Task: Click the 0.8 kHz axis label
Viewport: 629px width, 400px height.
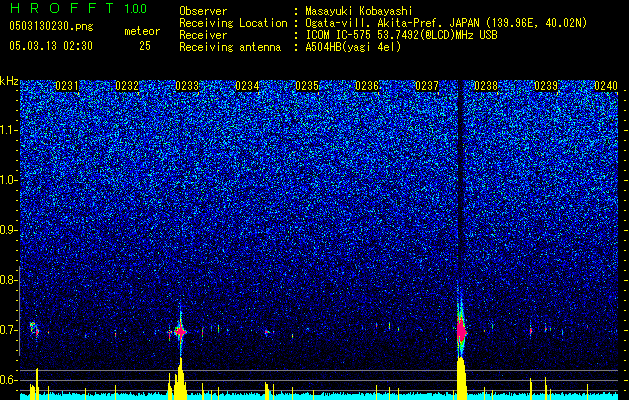Action: point(9,280)
